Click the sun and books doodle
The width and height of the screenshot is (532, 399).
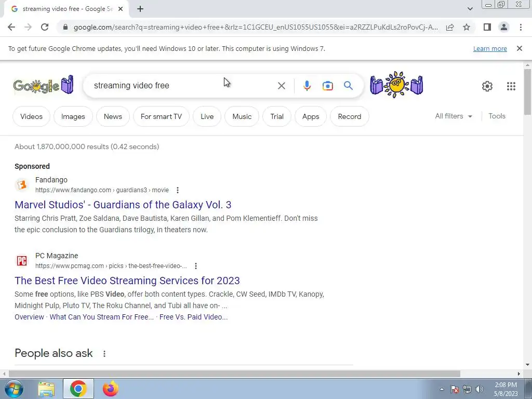point(396,85)
